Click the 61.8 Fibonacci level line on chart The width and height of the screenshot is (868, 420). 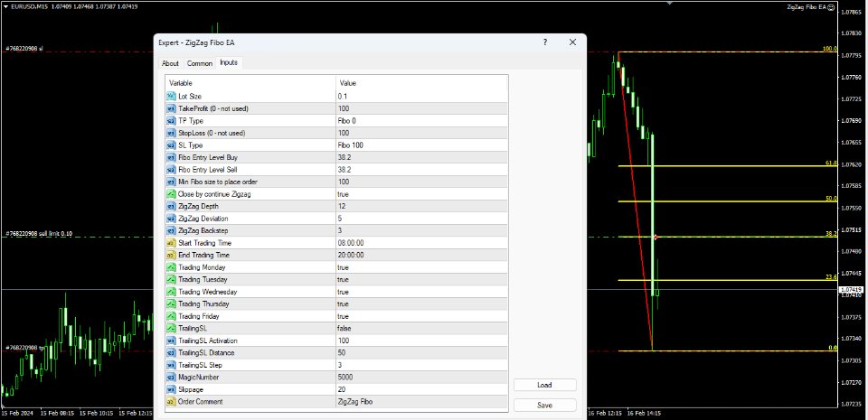point(727,165)
